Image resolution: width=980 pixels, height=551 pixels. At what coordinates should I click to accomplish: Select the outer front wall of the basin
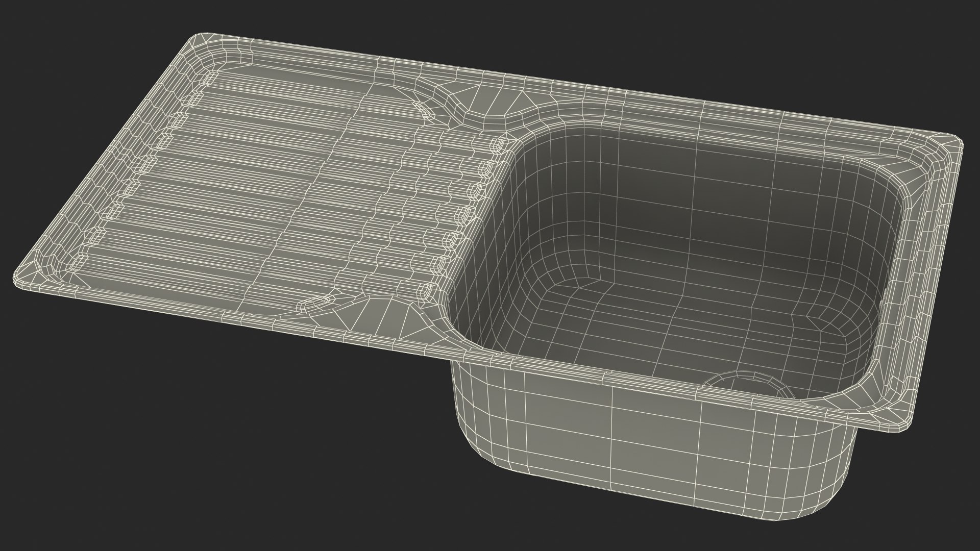click(638, 439)
